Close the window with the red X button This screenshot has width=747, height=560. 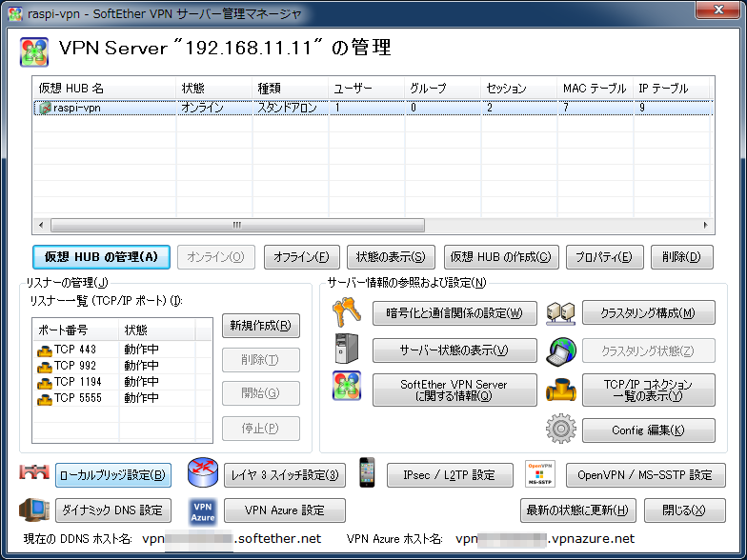pyautogui.click(x=718, y=10)
